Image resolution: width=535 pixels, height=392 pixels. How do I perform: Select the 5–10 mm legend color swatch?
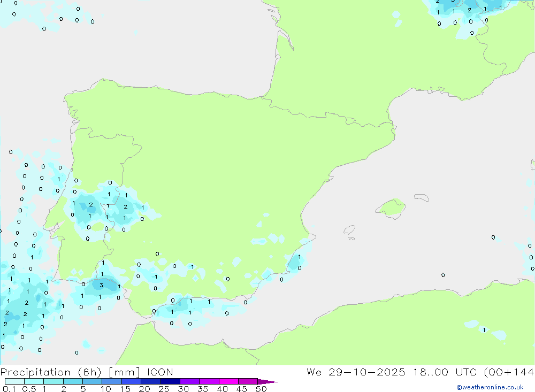(93, 381)
